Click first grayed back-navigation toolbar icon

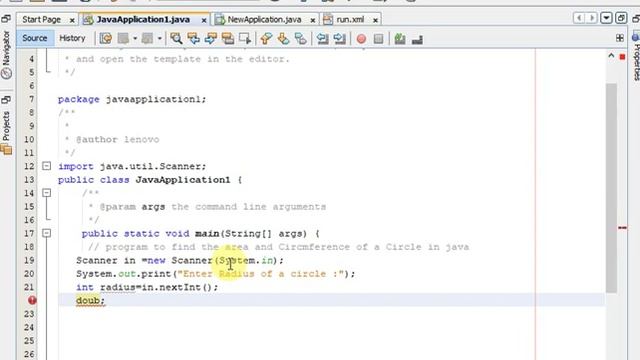pyautogui.click(x=123, y=38)
